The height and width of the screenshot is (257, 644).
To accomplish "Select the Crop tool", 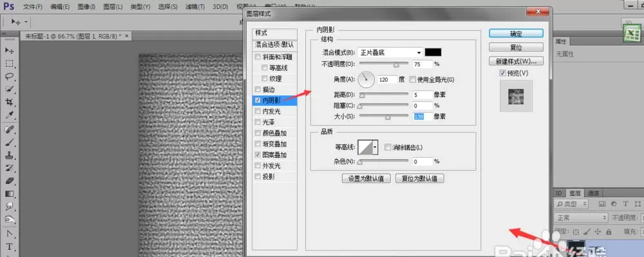I will tap(10, 102).
